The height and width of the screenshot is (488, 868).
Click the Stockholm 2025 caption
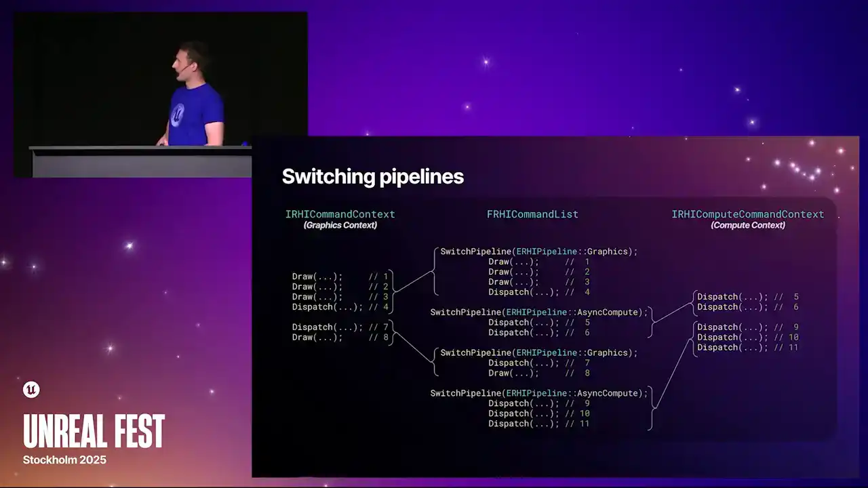pos(64,460)
